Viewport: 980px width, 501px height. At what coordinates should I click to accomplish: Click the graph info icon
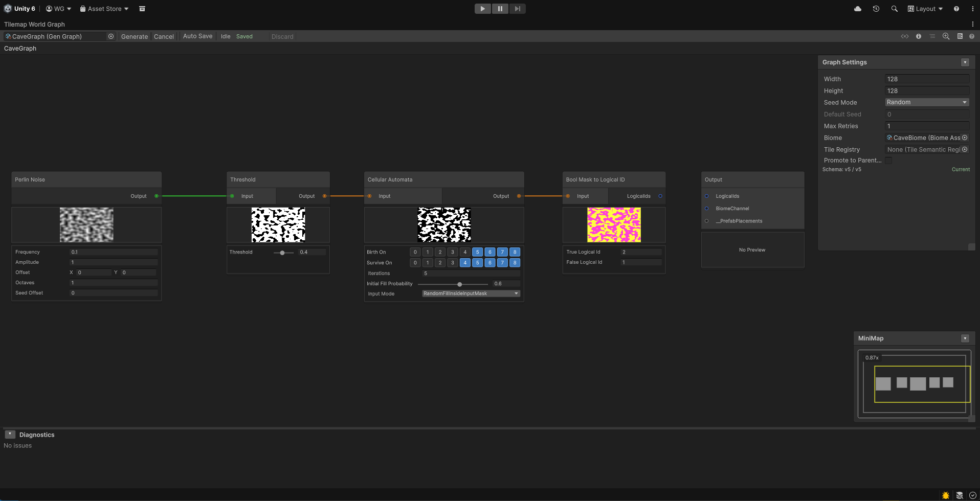(x=919, y=36)
